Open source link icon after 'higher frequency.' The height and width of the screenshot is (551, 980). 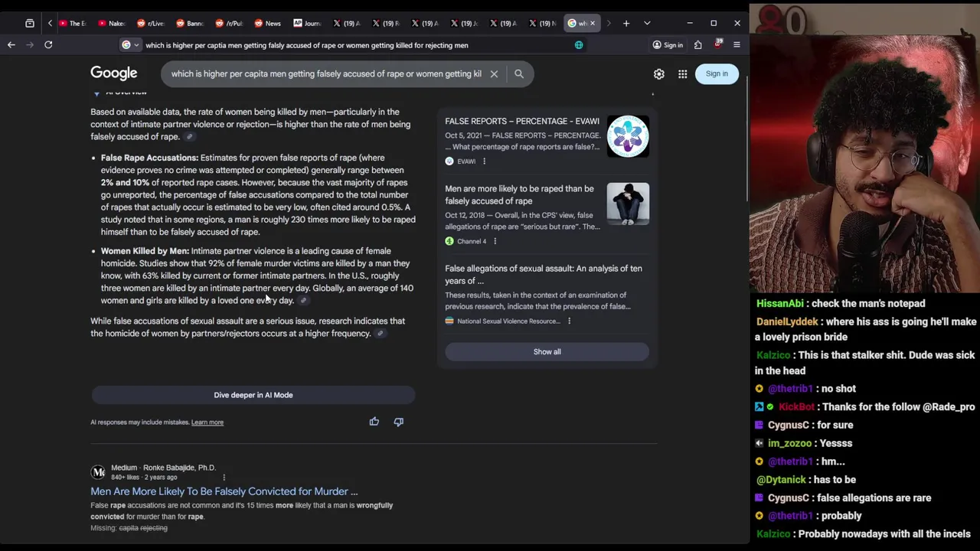click(x=381, y=334)
